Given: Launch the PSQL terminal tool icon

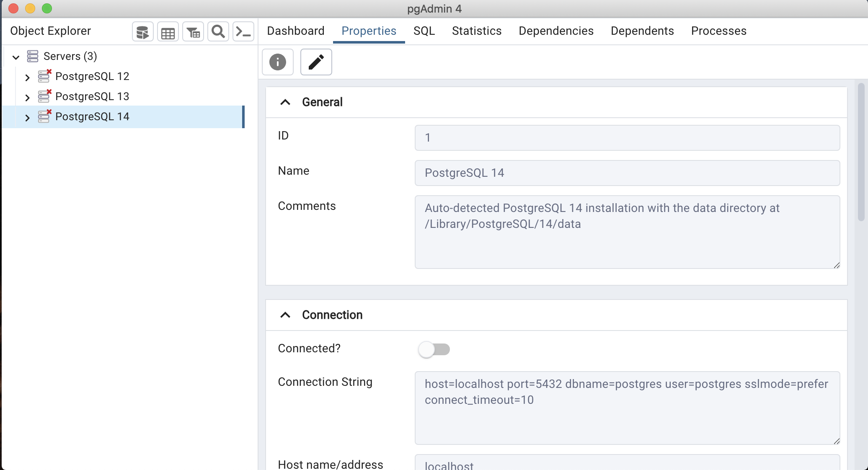Looking at the screenshot, I should tap(243, 32).
